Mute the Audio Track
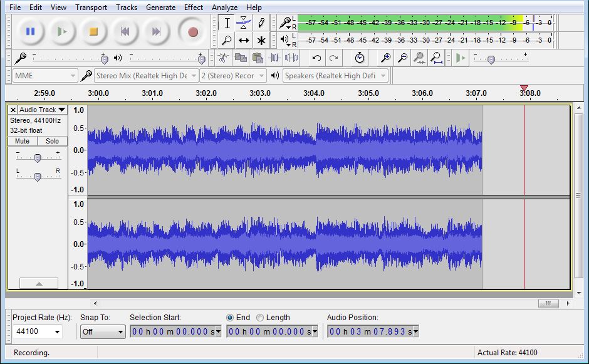This screenshot has width=589, height=364. [x=23, y=141]
